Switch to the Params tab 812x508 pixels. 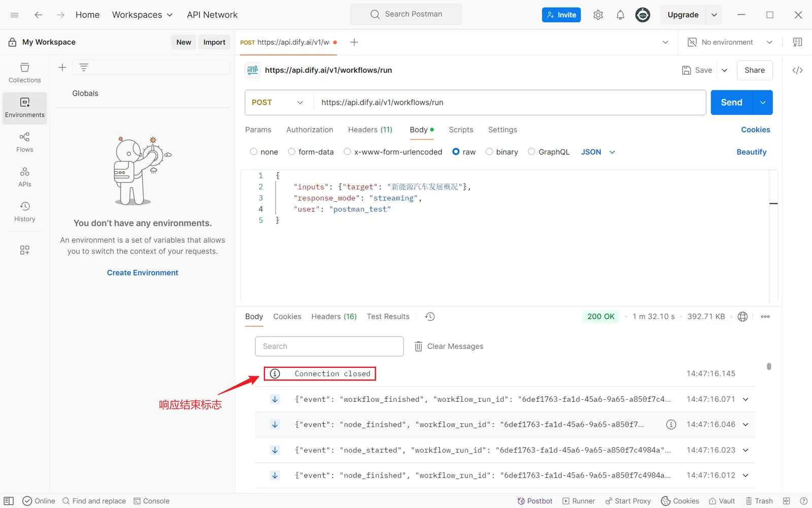[x=258, y=130]
